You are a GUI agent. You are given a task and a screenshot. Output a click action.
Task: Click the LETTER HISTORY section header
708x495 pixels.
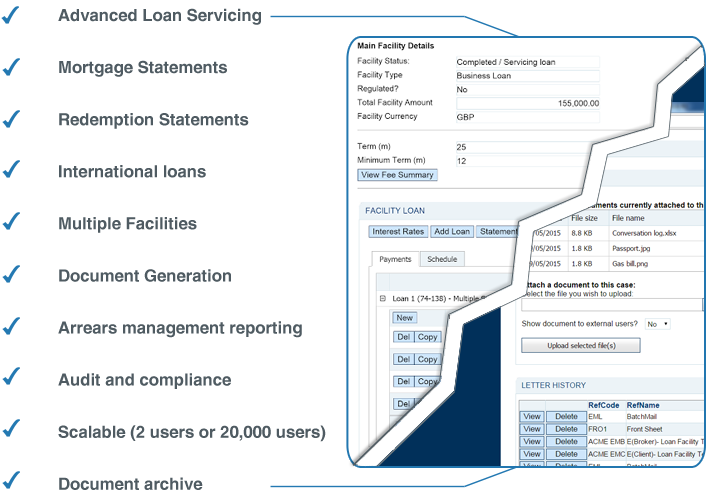[x=554, y=385]
